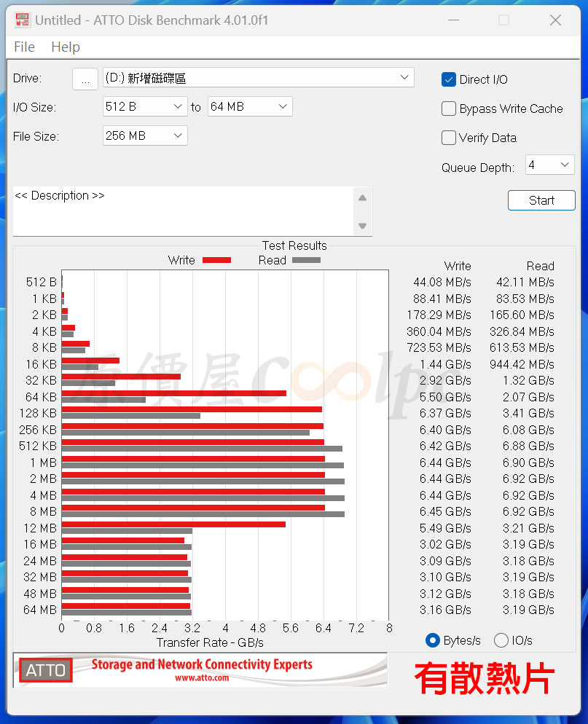The width and height of the screenshot is (588, 724).
Task: Click the 4 KB read value 326.84 MB/s
Action: (x=522, y=331)
